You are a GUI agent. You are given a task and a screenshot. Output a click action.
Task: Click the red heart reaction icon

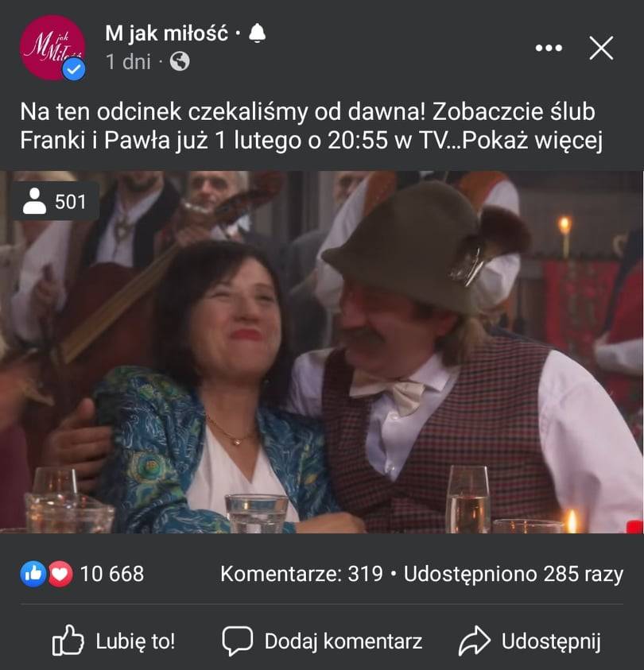click(60, 573)
